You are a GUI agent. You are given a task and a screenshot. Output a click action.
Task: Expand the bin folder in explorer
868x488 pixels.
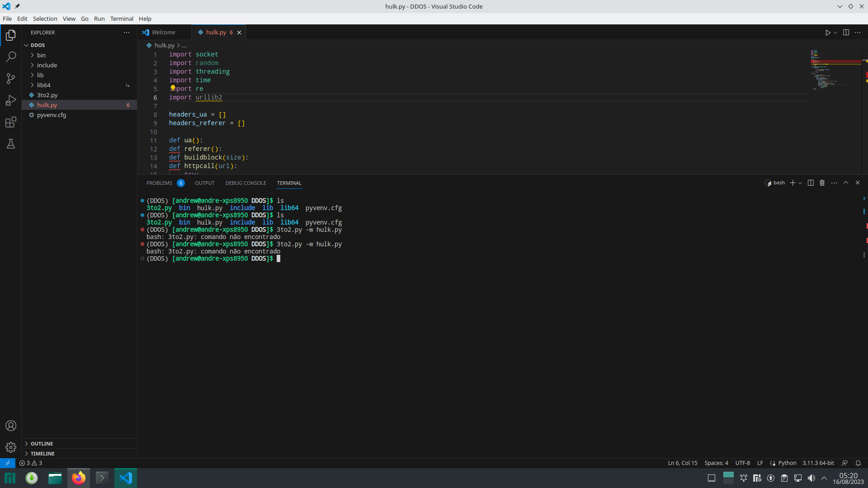[x=41, y=55]
